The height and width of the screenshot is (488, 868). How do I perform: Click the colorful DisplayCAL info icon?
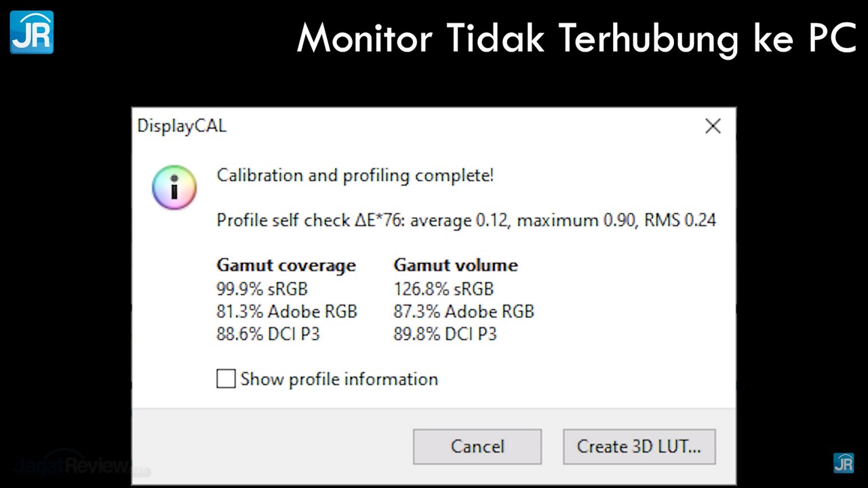click(174, 187)
